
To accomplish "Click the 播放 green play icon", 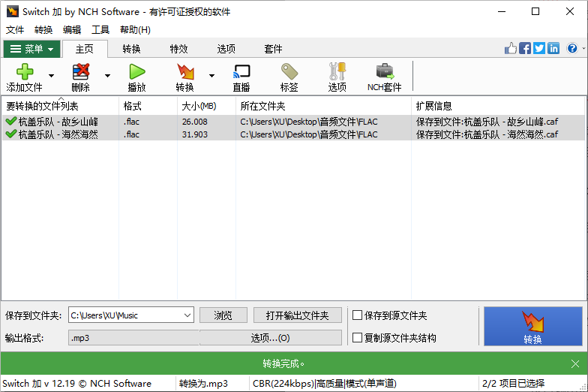I will click(x=136, y=71).
